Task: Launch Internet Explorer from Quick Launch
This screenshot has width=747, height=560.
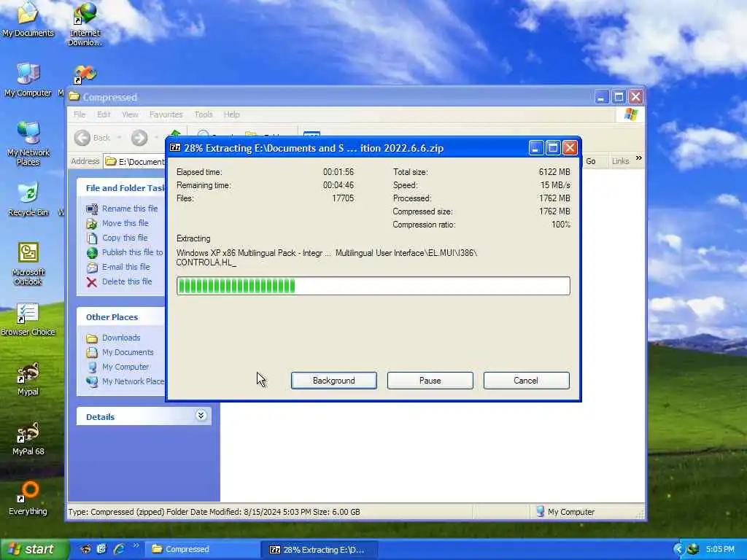Action: 119,550
